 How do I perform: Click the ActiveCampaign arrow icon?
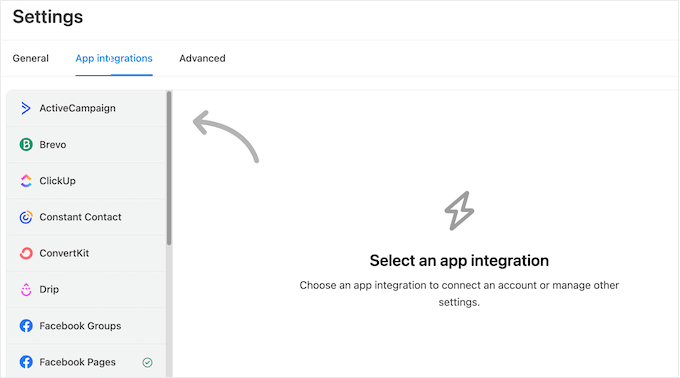[26, 108]
